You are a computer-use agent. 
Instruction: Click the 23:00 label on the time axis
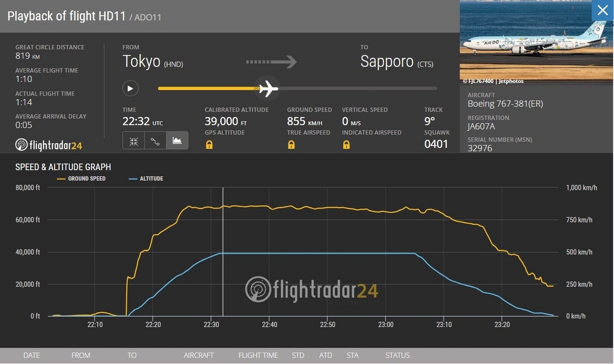[x=385, y=325]
